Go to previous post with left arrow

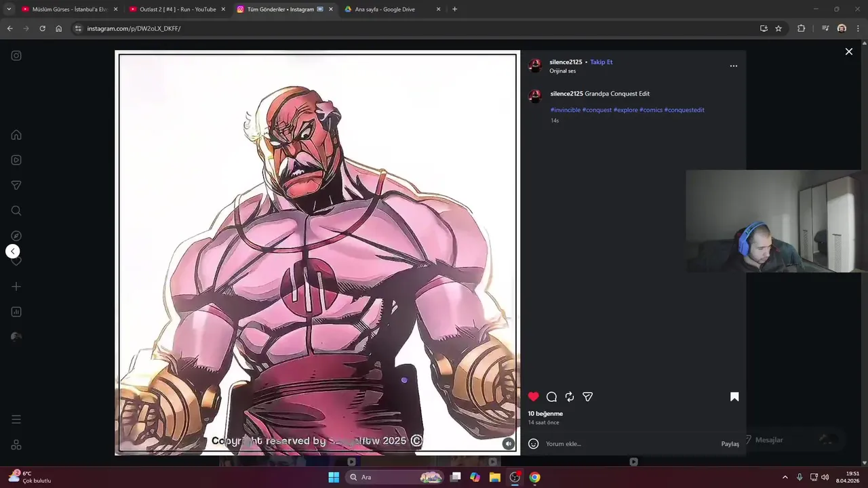tap(12, 251)
